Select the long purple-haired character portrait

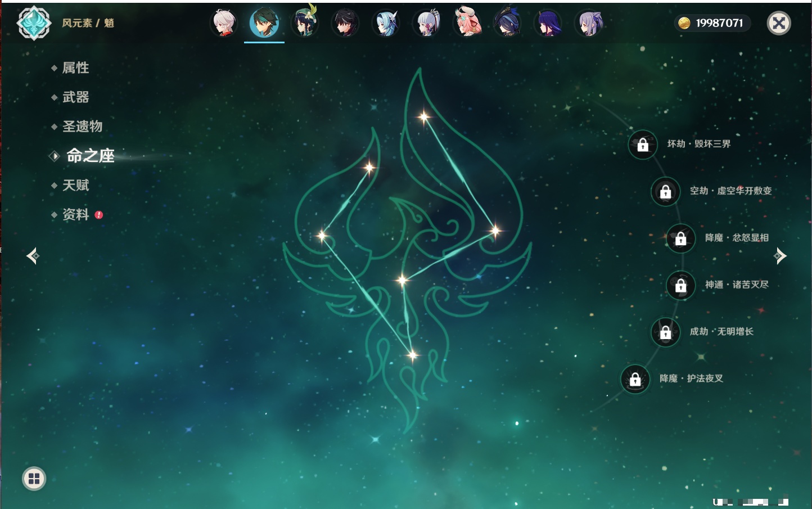(548, 23)
